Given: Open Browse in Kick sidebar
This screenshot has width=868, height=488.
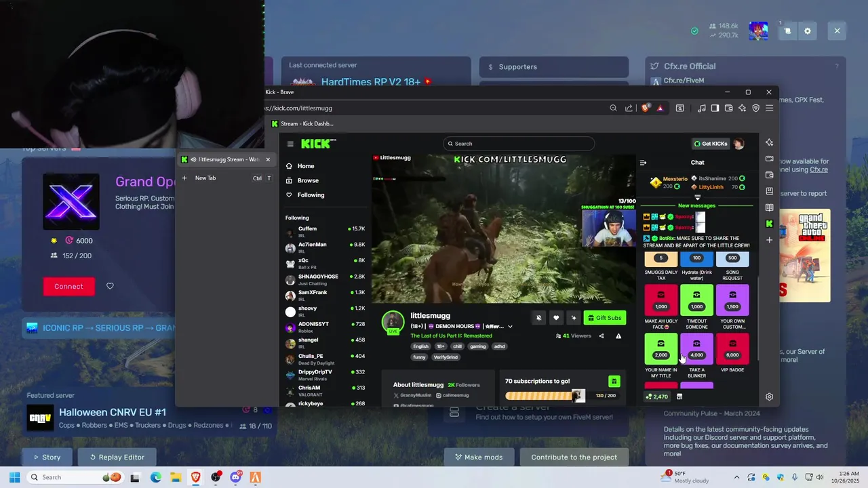Looking at the screenshot, I should pyautogui.click(x=302, y=180).
